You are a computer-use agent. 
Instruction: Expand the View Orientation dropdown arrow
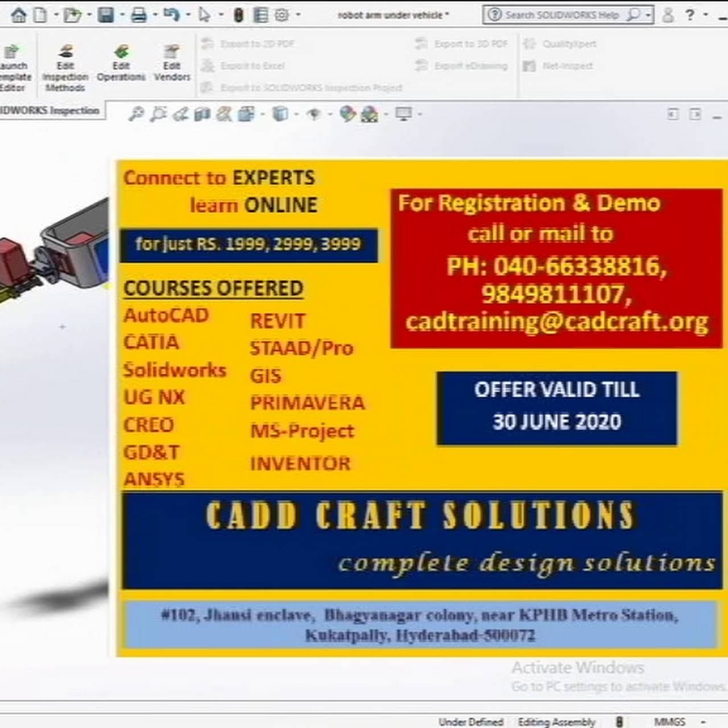262,114
